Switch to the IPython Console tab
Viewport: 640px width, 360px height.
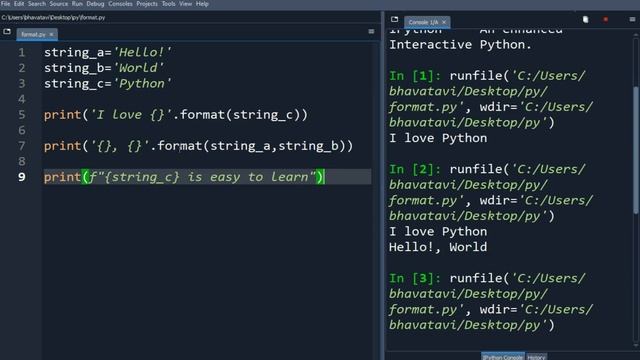[x=503, y=357]
